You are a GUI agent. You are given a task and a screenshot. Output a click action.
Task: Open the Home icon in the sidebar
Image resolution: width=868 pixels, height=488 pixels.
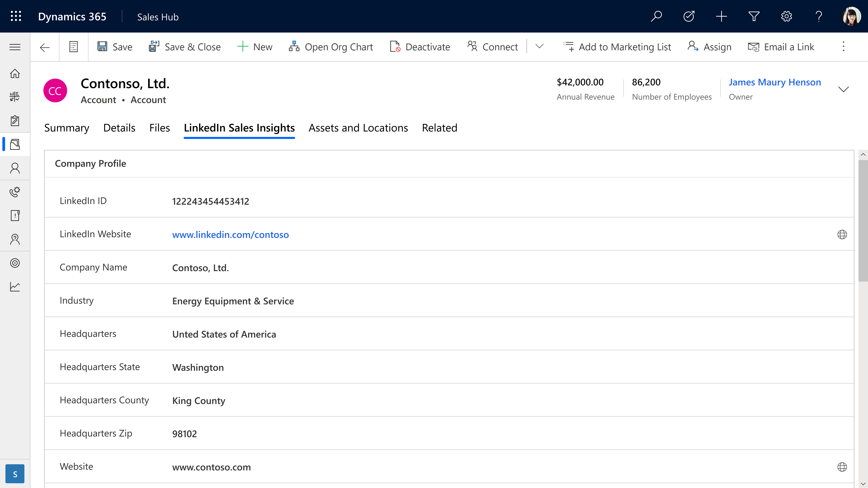pyautogui.click(x=15, y=73)
